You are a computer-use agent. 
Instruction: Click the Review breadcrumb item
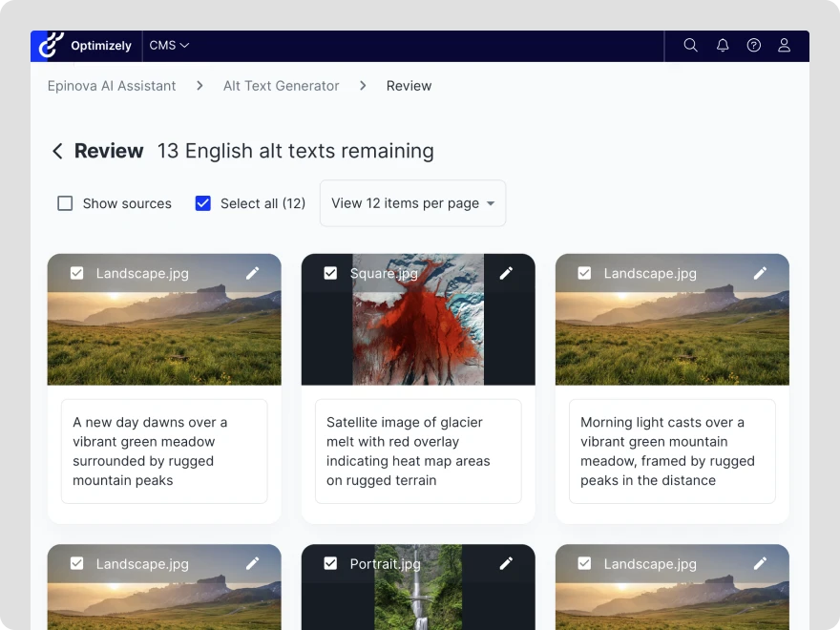pos(409,86)
